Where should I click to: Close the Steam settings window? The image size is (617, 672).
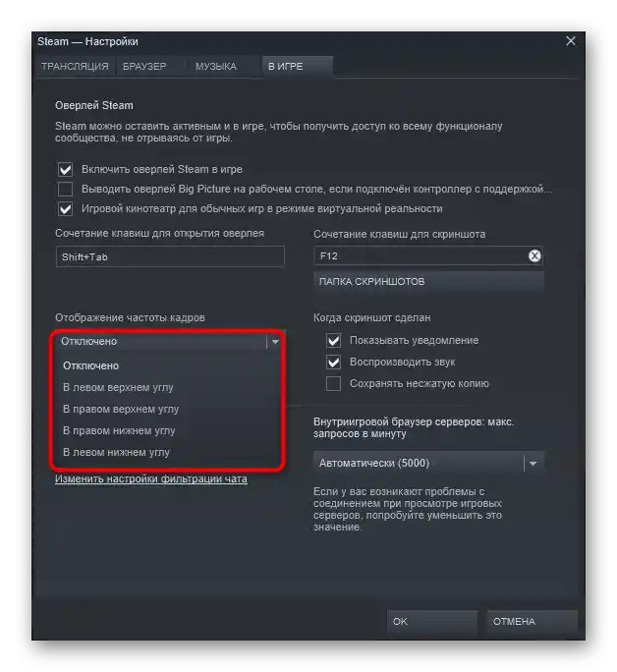click(x=570, y=41)
